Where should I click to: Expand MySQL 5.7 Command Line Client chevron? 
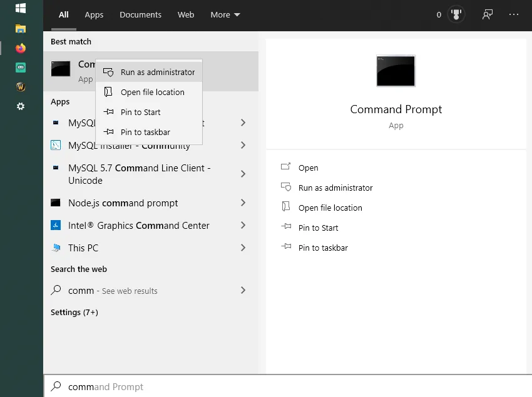coord(243,174)
